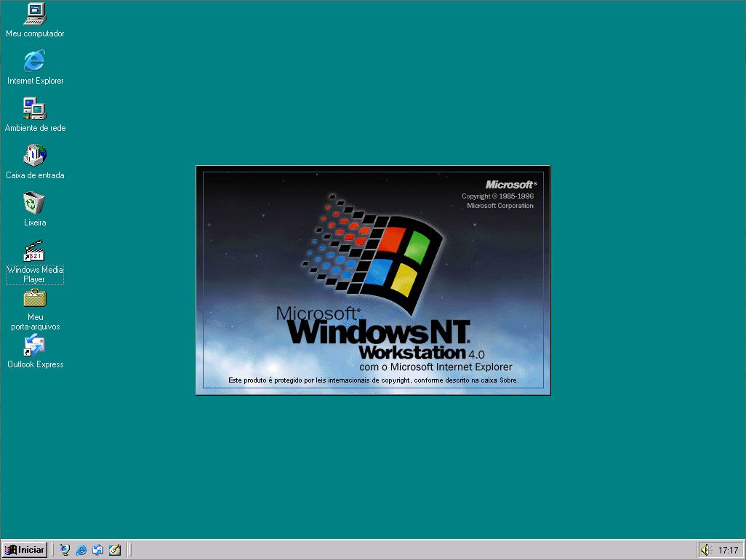746x560 pixels.
Task: Open the Iniciar start menu
Action: coord(25,550)
